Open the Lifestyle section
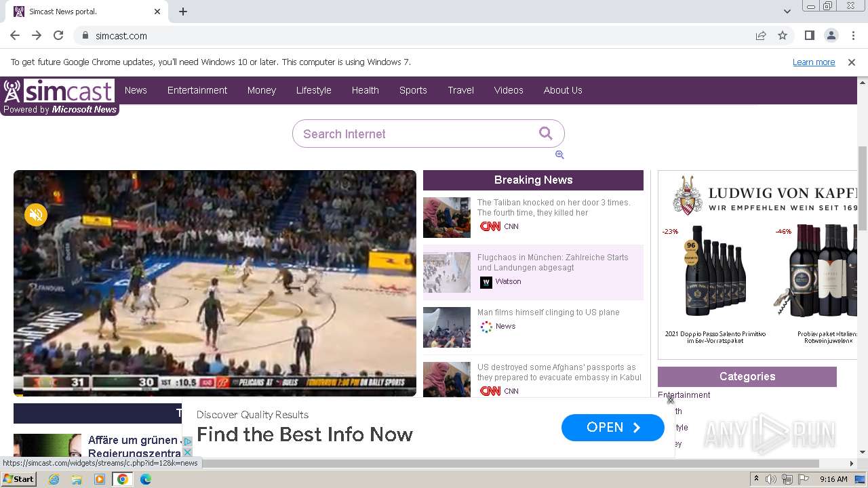 tap(313, 90)
